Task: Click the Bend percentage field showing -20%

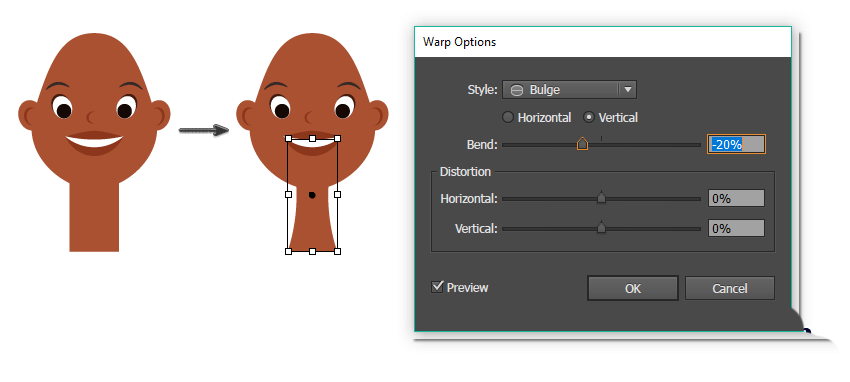Action: pos(736,144)
